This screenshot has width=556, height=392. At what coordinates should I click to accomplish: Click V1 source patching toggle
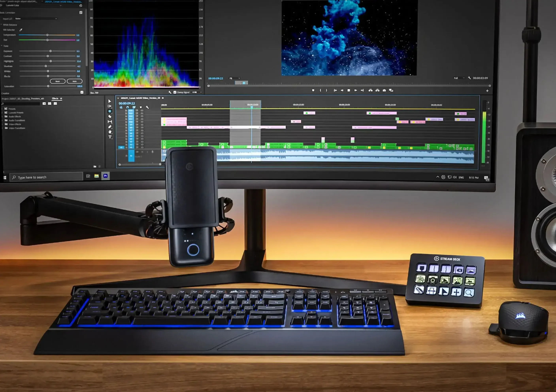pos(121,147)
